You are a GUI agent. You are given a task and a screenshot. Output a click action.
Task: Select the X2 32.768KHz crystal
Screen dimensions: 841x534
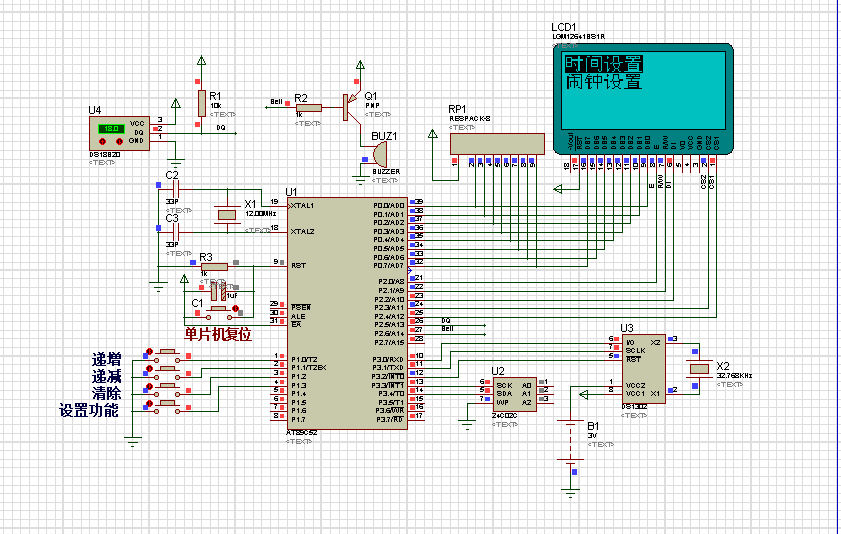[x=699, y=368]
